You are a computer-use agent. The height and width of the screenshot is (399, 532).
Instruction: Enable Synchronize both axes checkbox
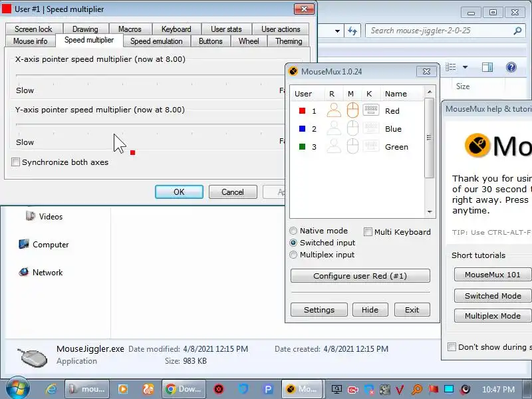pyautogui.click(x=15, y=162)
